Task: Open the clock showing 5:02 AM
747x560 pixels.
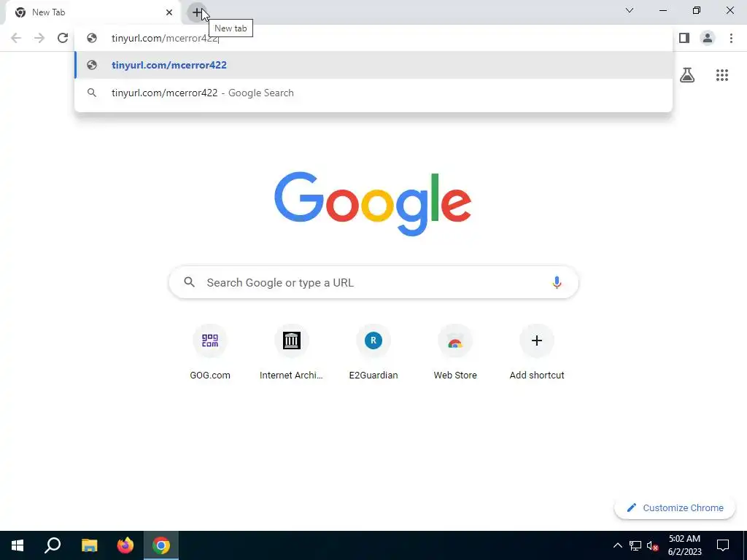Action: pyautogui.click(x=684, y=545)
